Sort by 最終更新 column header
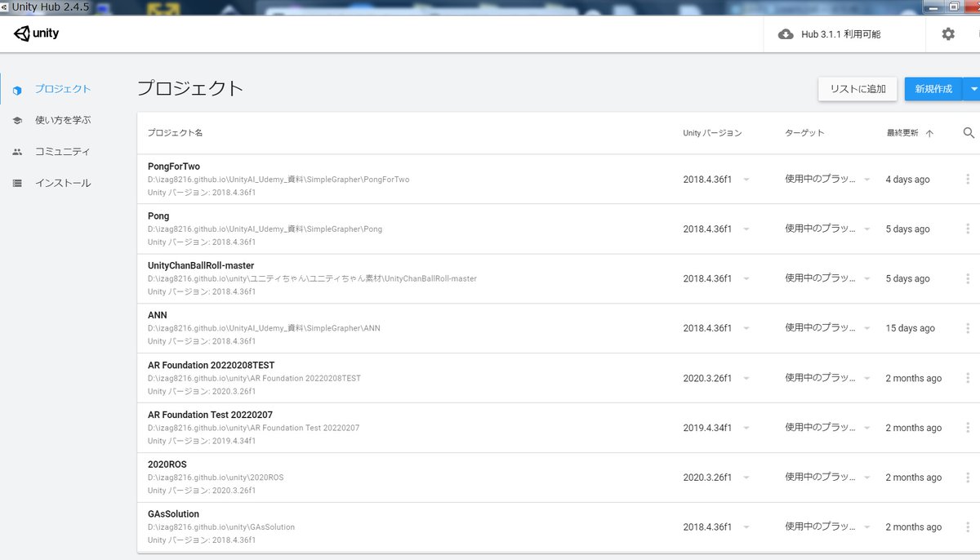 (902, 133)
